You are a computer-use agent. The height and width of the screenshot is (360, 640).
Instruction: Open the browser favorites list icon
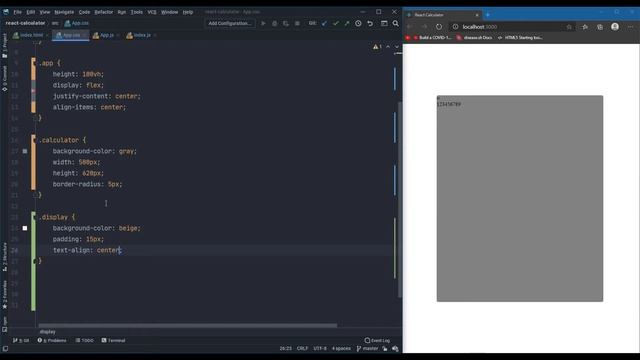[x=585, y=27]
